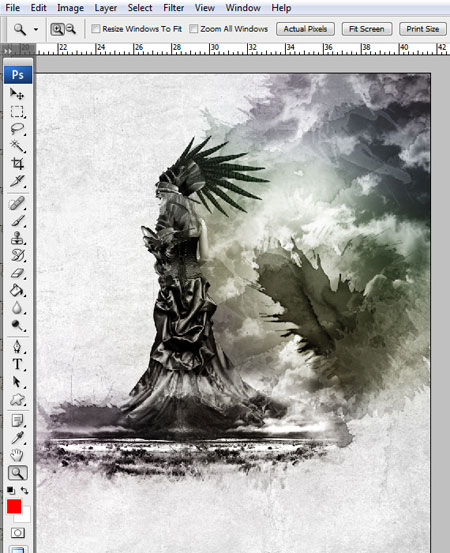Enable Zoom All Windows checkbox
450x553 pixels.
(193, 29)
